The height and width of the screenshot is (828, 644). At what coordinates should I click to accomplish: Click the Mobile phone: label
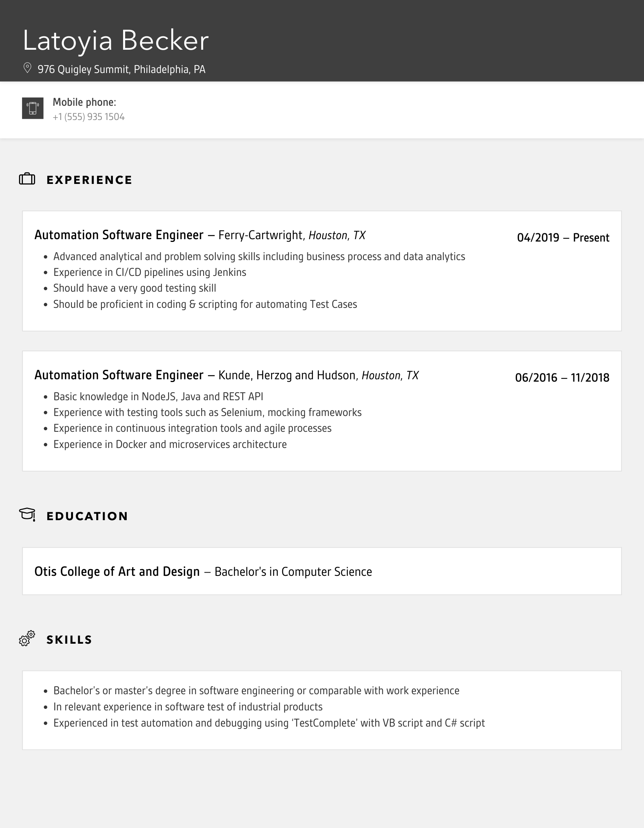84,102
